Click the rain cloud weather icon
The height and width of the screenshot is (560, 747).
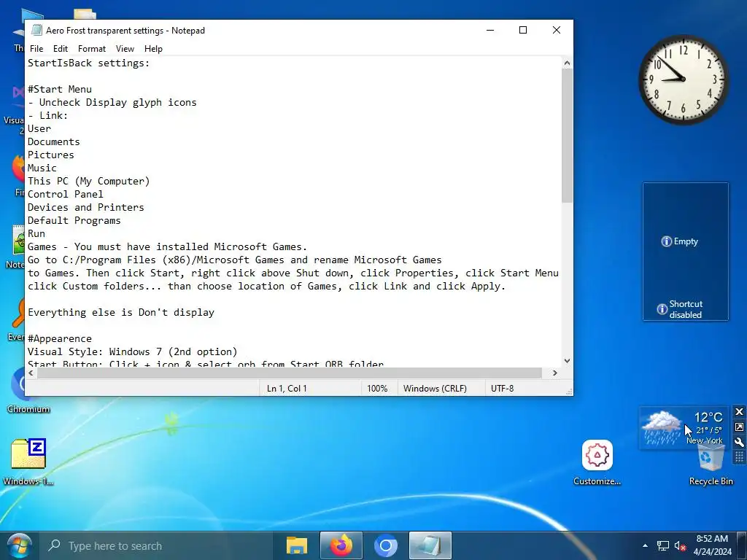(662, 427)
